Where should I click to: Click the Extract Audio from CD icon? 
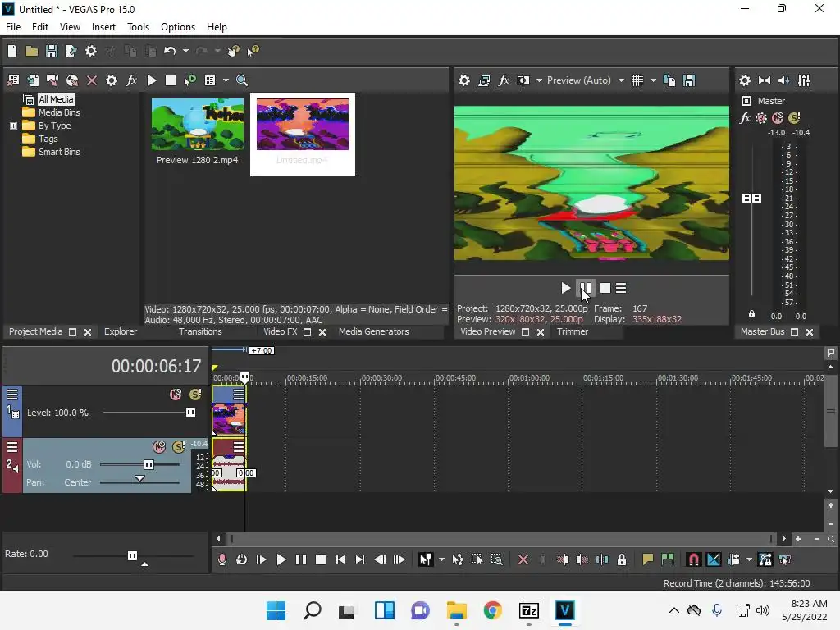[72, 80]
